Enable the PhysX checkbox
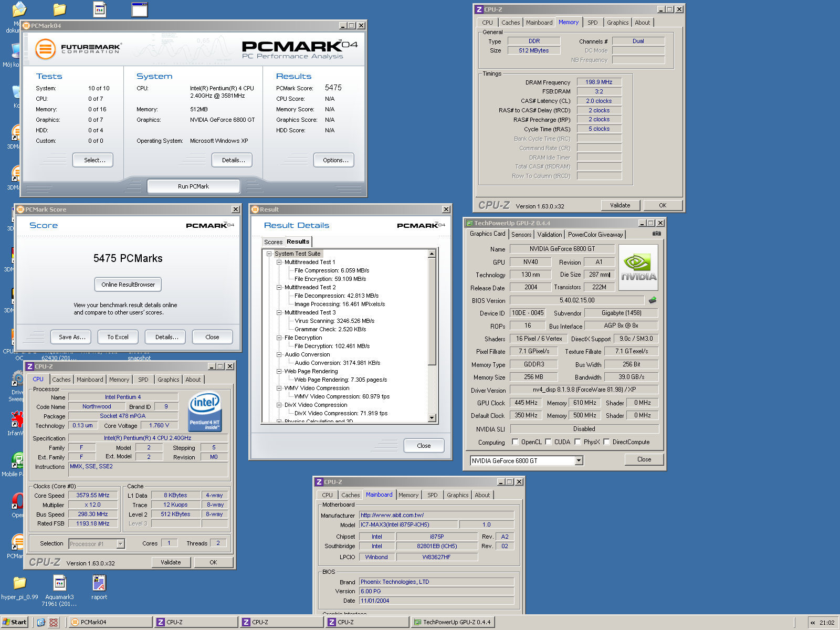The width and height of the screenshot is (840, 630). pyautogui.click(x=577, y=442)
